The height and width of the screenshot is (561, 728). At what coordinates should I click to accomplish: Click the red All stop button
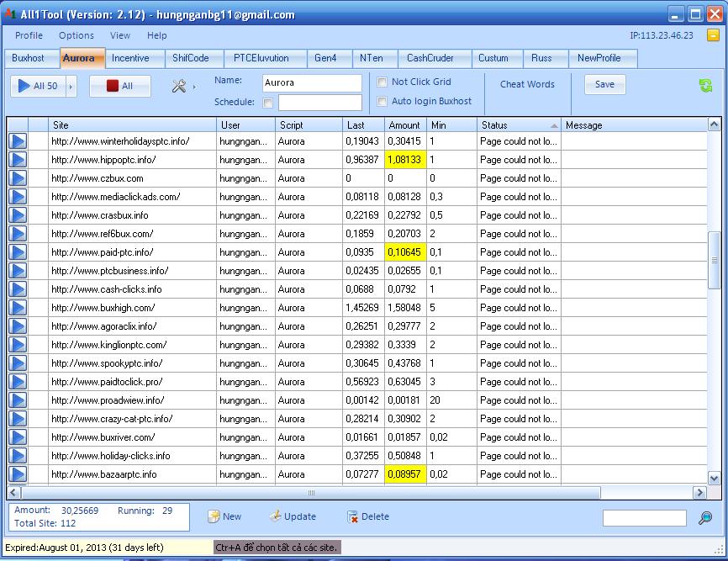click(119, 86)
